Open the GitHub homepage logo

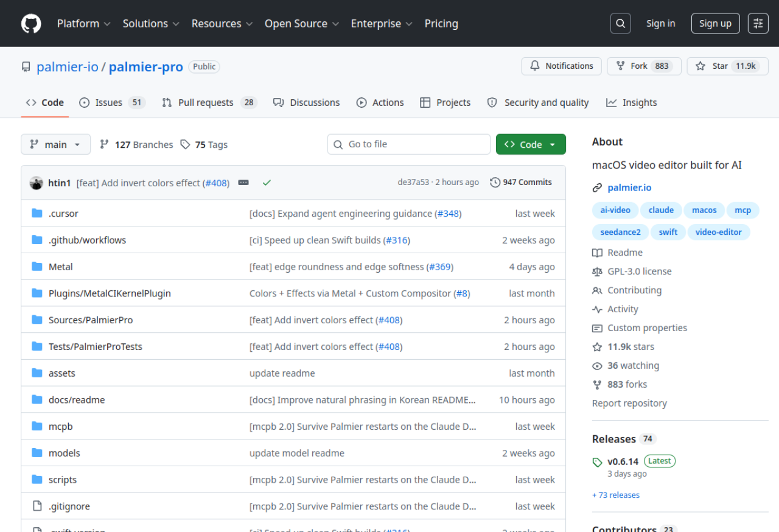(x=31, y=24)
